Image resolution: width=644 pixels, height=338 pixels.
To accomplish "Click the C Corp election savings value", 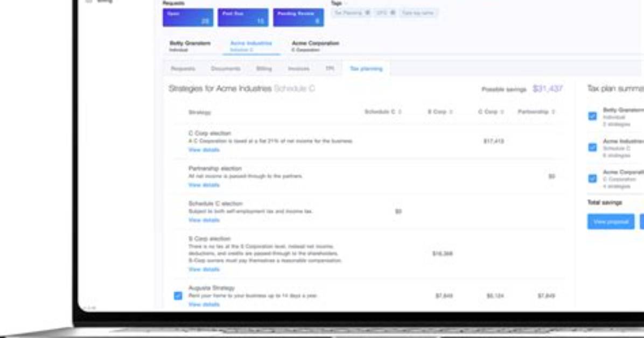I will (x=493, y=141).
